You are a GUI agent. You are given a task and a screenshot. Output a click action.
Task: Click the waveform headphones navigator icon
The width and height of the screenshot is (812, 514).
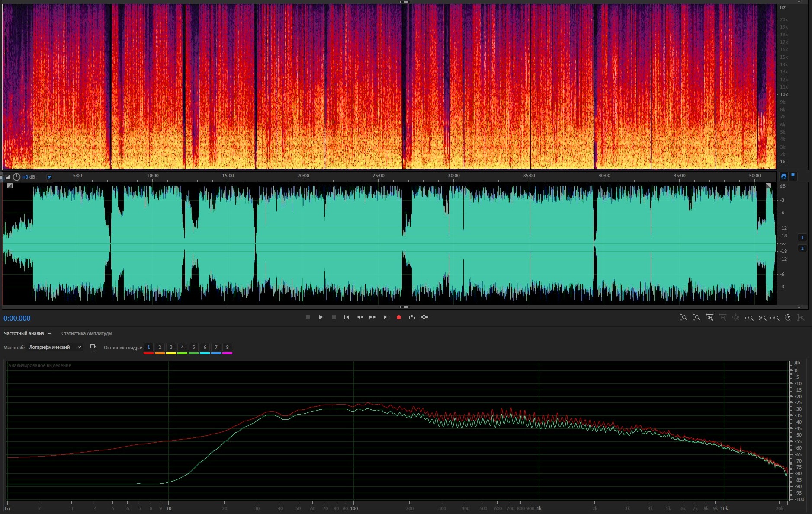783,176
